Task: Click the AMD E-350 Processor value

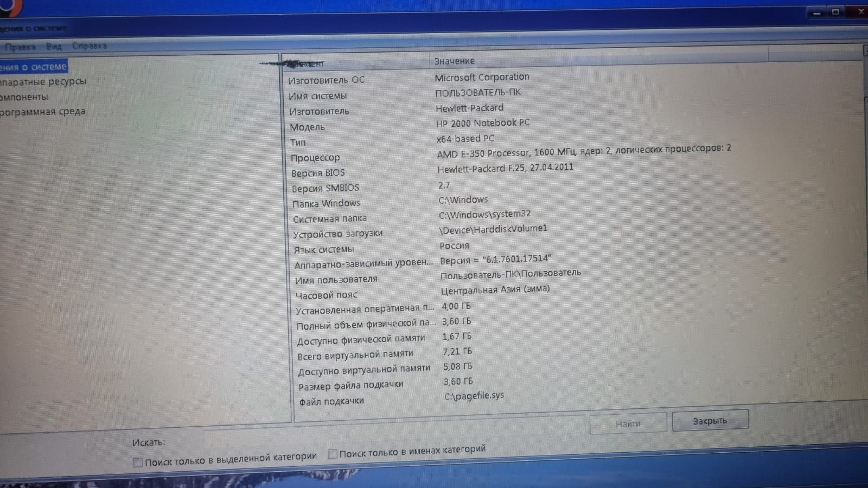Action: coord(584,151)
